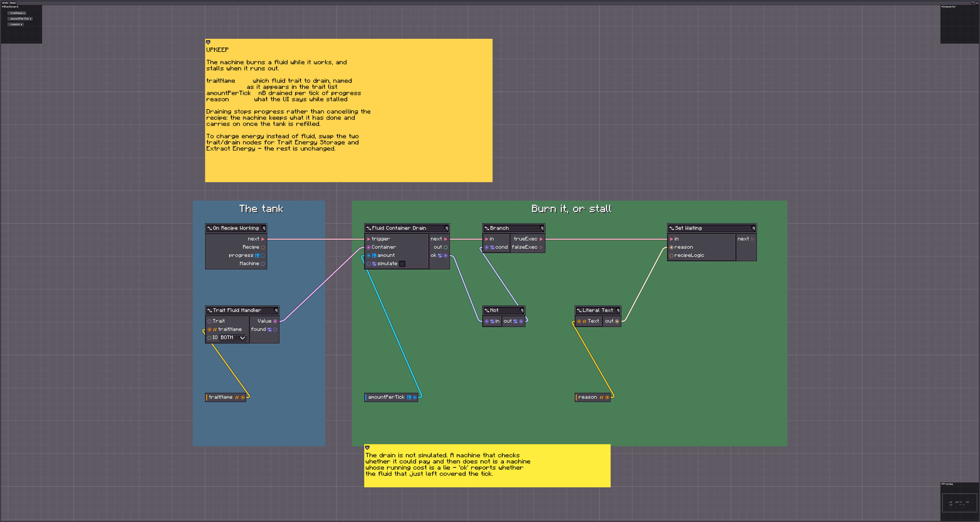Click the traitName input port on Trait Fluid Handler

pos(209,330)
